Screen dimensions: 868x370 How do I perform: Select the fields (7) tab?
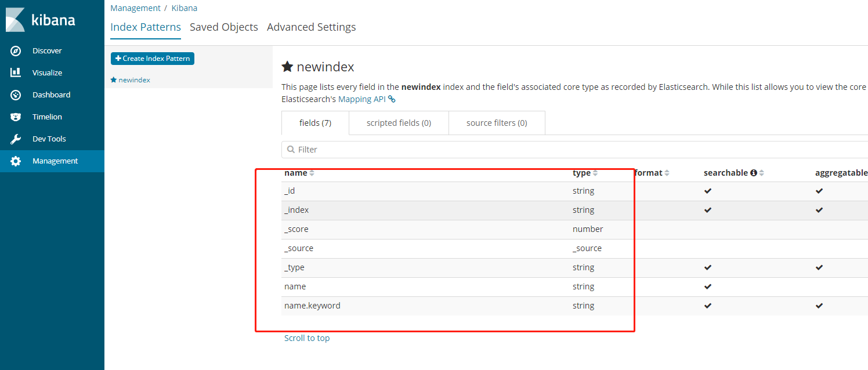(315, 123)
